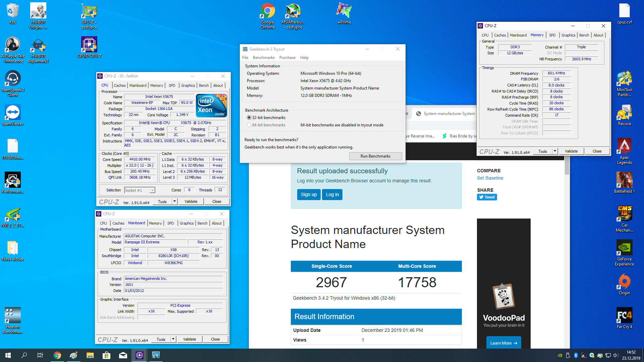The image size is (644, 362).
Task: Open Socket #1 selection dropdown
Action: click(140, 190)
